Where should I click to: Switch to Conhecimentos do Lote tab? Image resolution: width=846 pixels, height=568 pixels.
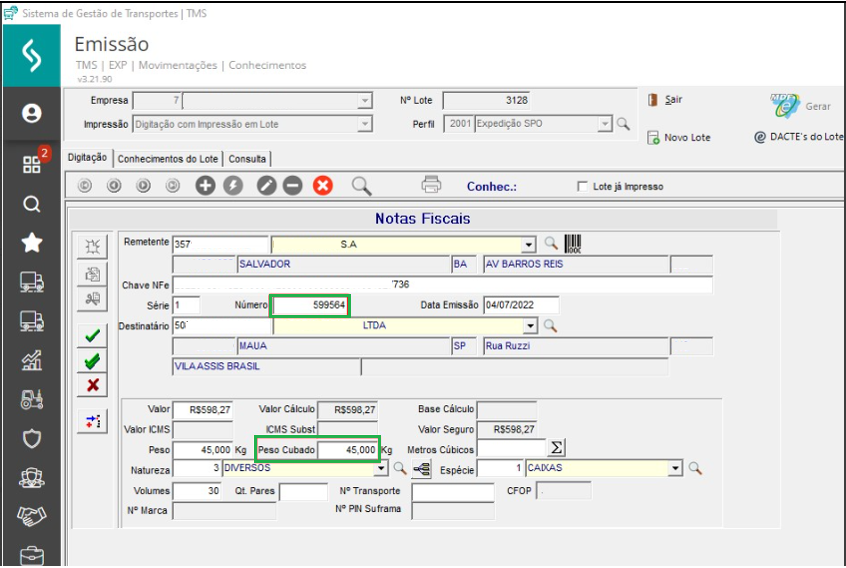click(167, 159)
